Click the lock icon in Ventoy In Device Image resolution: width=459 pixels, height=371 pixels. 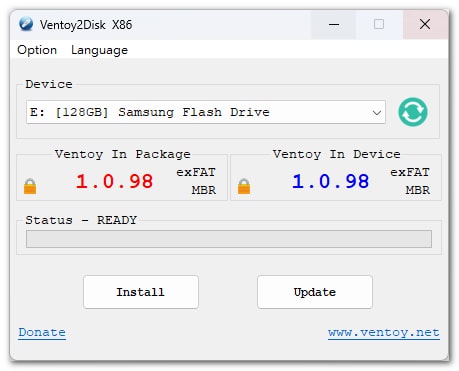(244, 186)
